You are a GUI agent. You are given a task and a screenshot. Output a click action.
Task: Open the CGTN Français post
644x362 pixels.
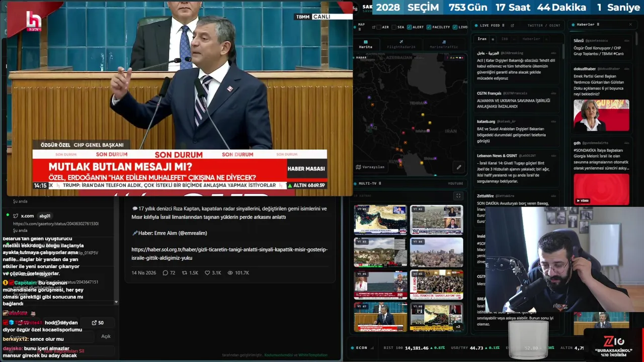(x=517, y=100)
